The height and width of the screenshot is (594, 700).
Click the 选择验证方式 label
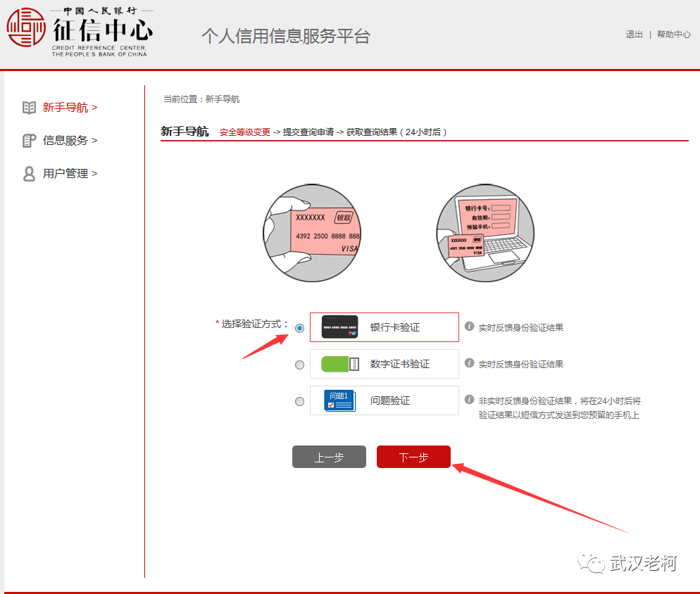pyautogui.click(x=252, y=324)
